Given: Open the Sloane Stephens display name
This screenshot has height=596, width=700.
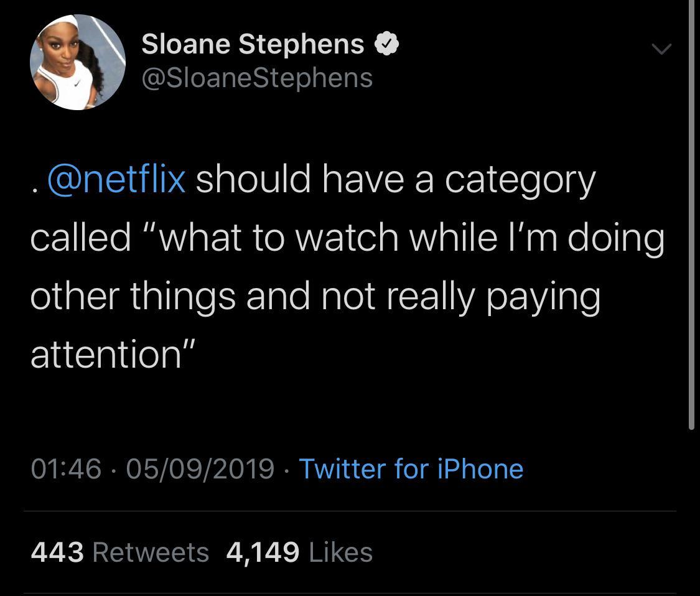Looking at the screenshot, I should click(x=253, y=44).
